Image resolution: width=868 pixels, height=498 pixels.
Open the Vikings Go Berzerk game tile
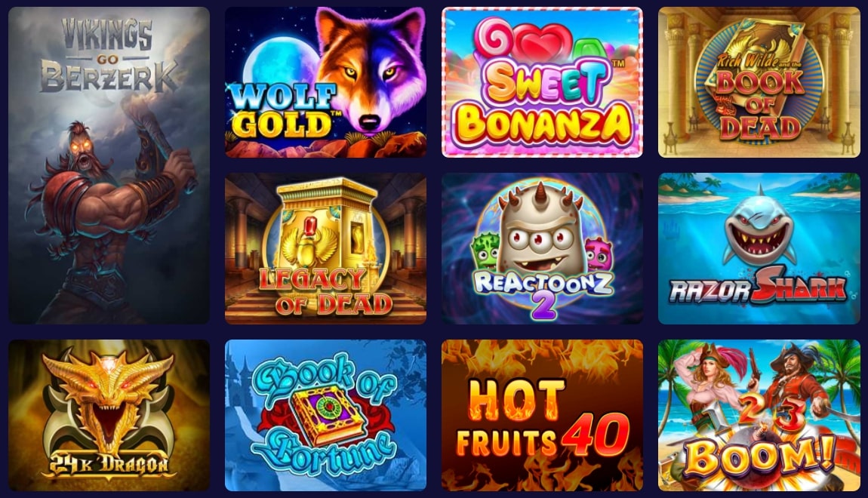pos(109,165)
